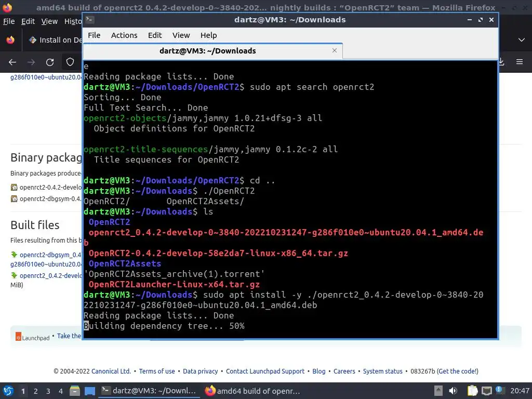
Task: Click the Launchpad logo in footer
Action: click(x=33, y=337)
